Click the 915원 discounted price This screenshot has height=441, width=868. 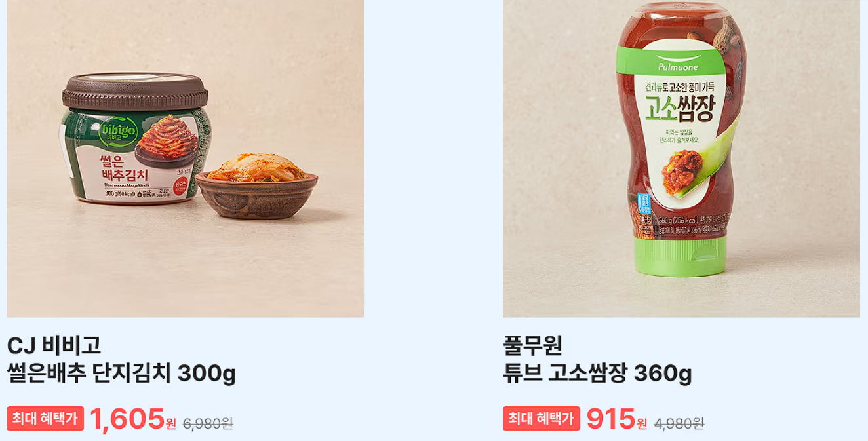pyautogui.click(x=616, y=419)
